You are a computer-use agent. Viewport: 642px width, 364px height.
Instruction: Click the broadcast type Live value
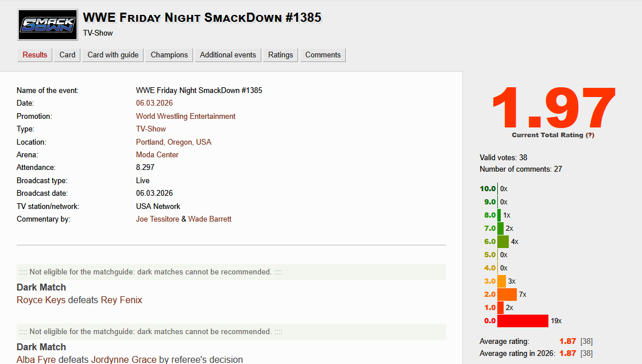142,181
